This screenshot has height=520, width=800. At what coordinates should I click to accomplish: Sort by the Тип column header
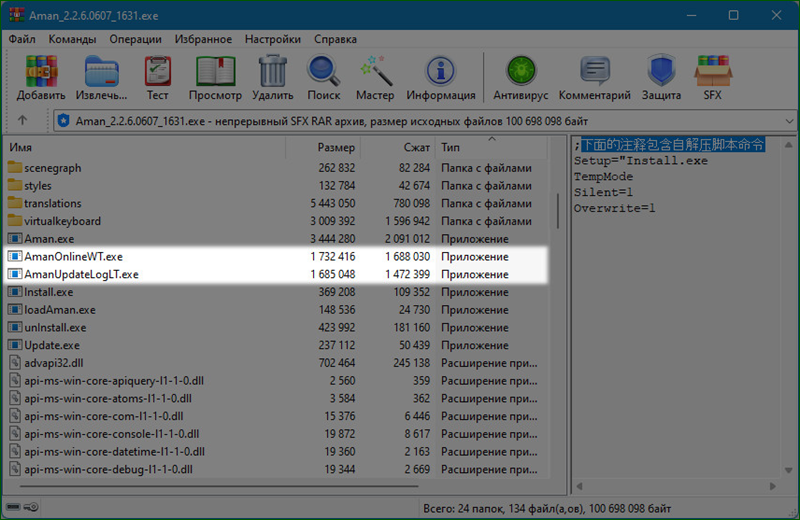tap(491, 147)
